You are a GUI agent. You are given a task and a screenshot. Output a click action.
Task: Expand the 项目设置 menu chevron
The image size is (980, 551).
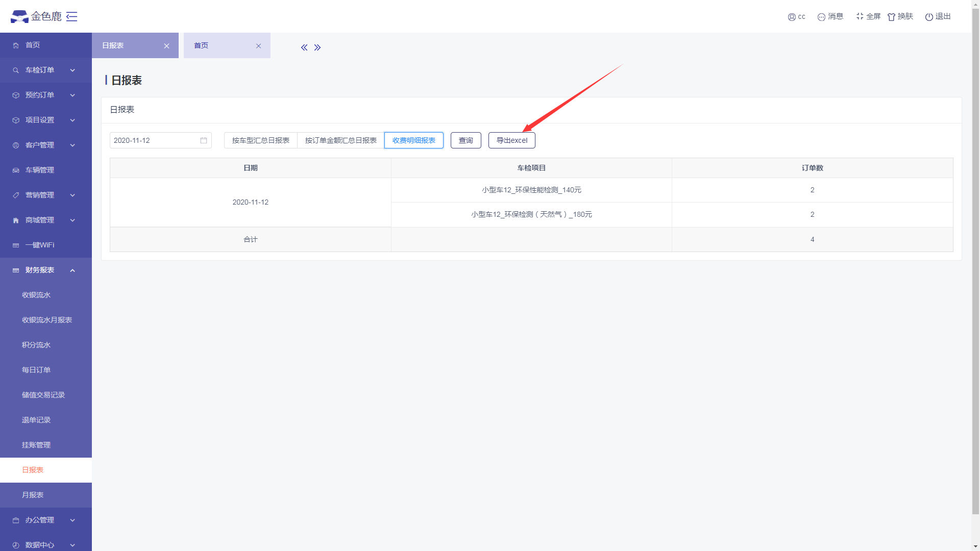point(72,120)
